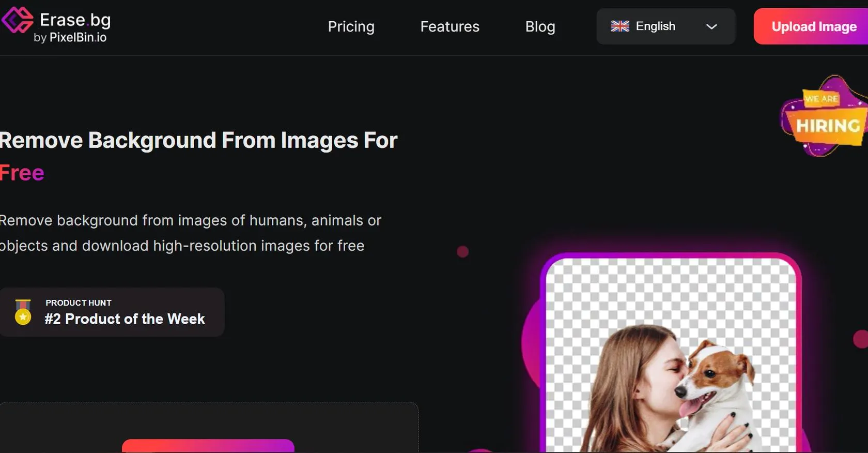Click the gradient button in the upload box

pos(208,446)
